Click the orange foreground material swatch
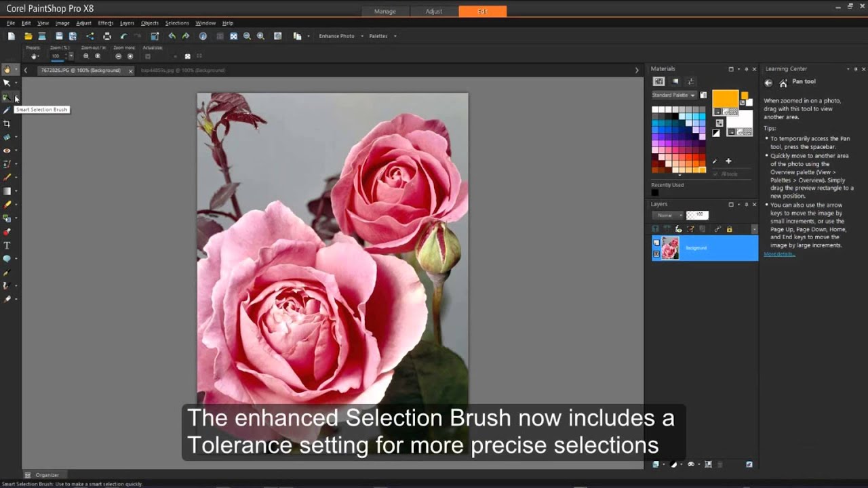The image size is (868, 488). point(725,99)
